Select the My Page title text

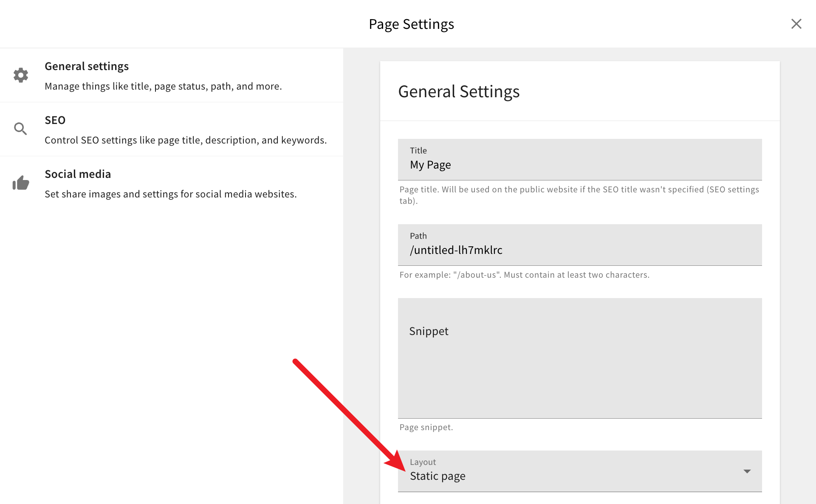pos(430,165)
